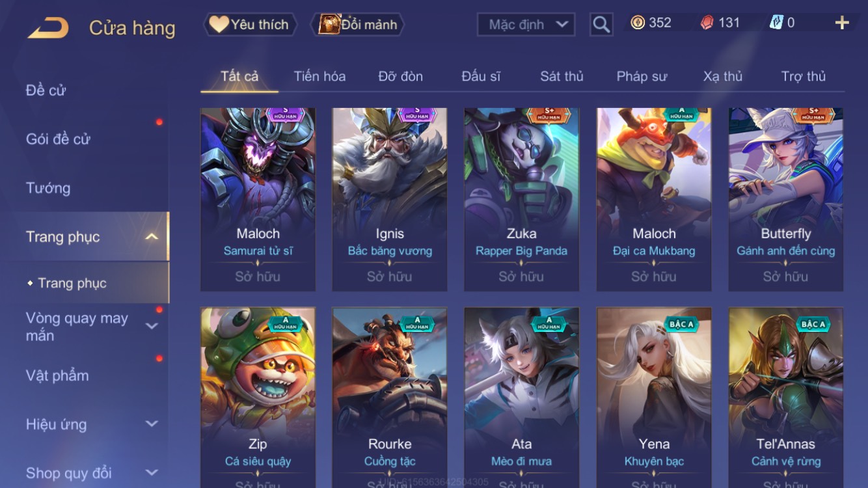Image resolution: width=868 pixels, height=488 pixels.
Task: Click the red ruby currency icon
Action: [x=707, y=23]
